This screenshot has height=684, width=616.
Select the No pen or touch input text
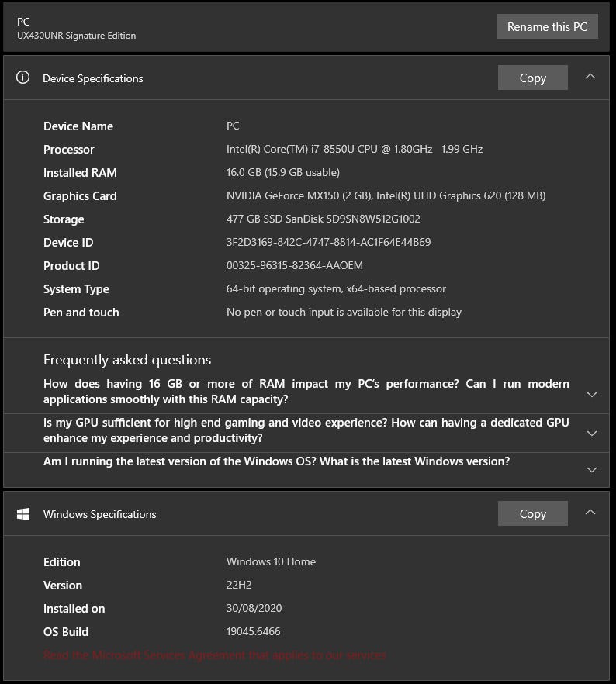(x=344, y=312)
